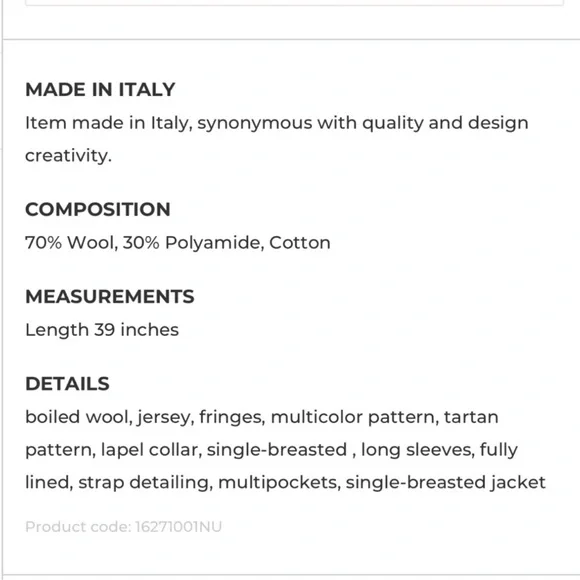The width and height of the screenshot is (580, 580).
Task: Click the MEASUREMENTS section heading
Action: [109, 297]
